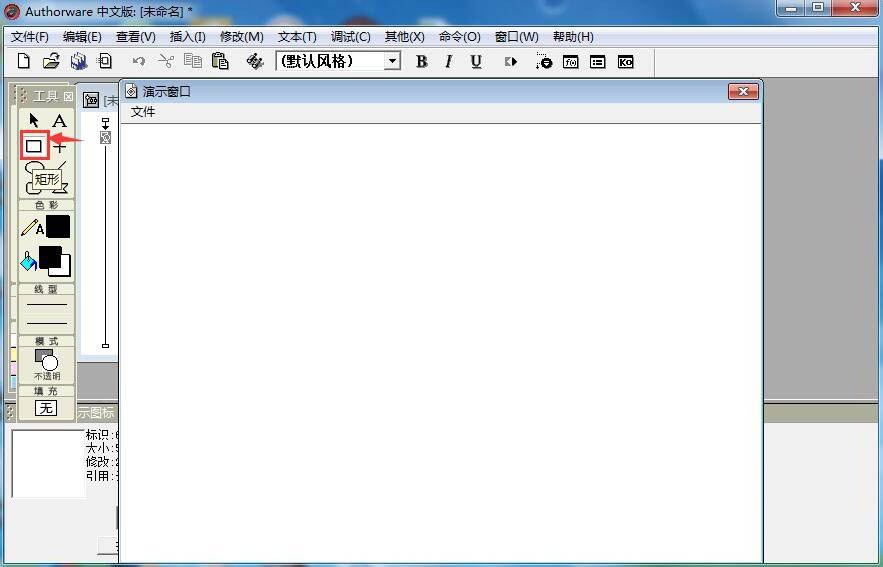Select the Pointer arrow tool
This screenshot has width=883, height=567.
click(34, 120)
